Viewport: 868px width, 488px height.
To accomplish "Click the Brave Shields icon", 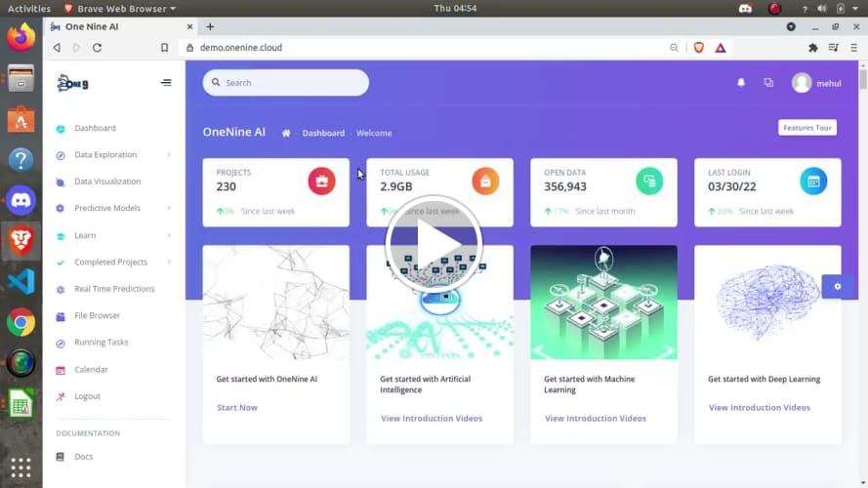I will click(x=699, y=48).
